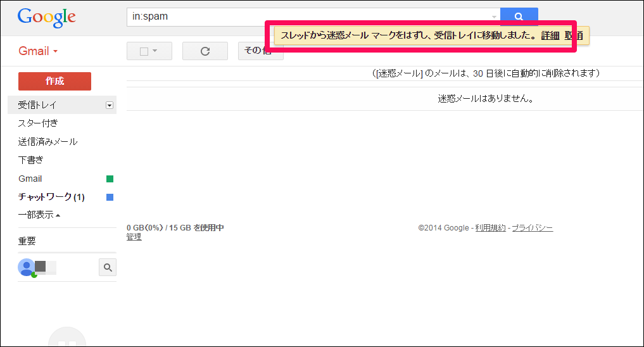The height and width of the screenshot is (347, 644).
Task: Open the スター付き starred folder
Action: click(x=38, y=123)
